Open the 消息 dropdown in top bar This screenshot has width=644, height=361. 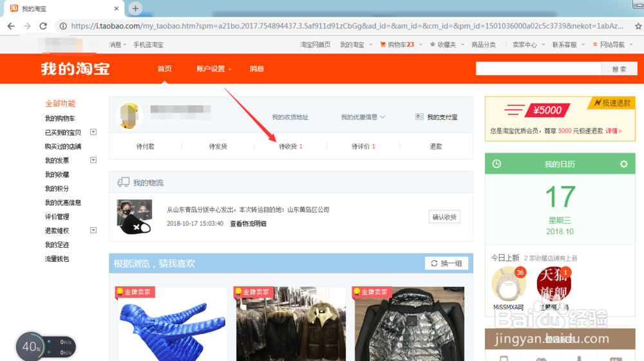pos(117,44)
